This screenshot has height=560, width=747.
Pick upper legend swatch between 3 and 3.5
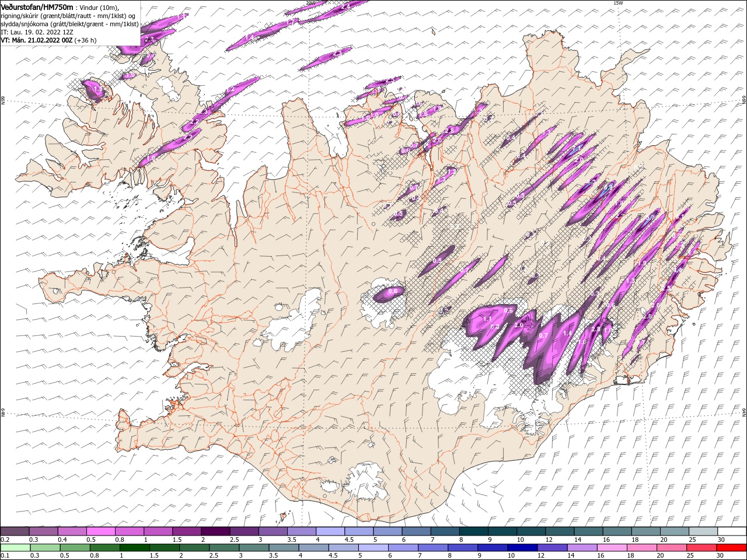click(273, 531)
